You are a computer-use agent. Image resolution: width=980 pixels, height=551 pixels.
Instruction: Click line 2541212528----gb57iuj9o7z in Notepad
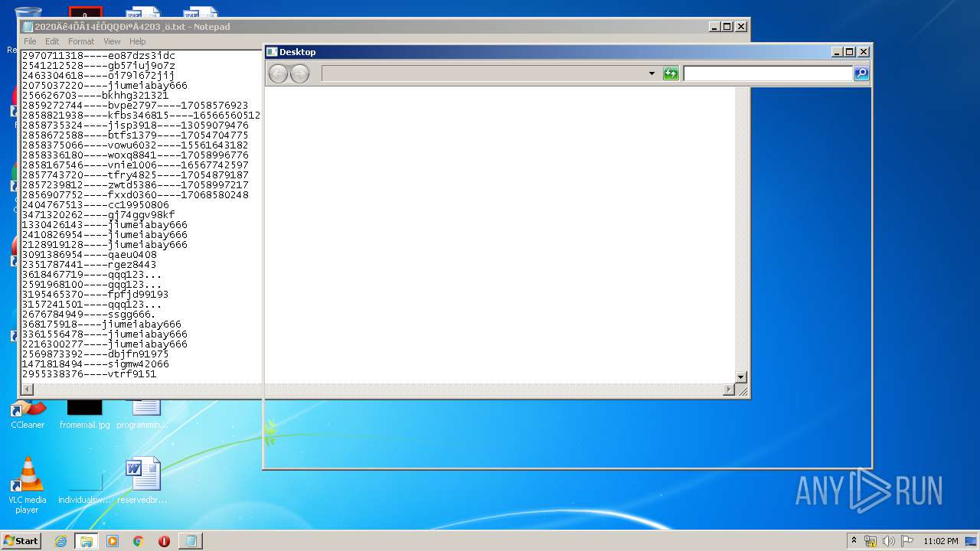click(x=98, y=66)
